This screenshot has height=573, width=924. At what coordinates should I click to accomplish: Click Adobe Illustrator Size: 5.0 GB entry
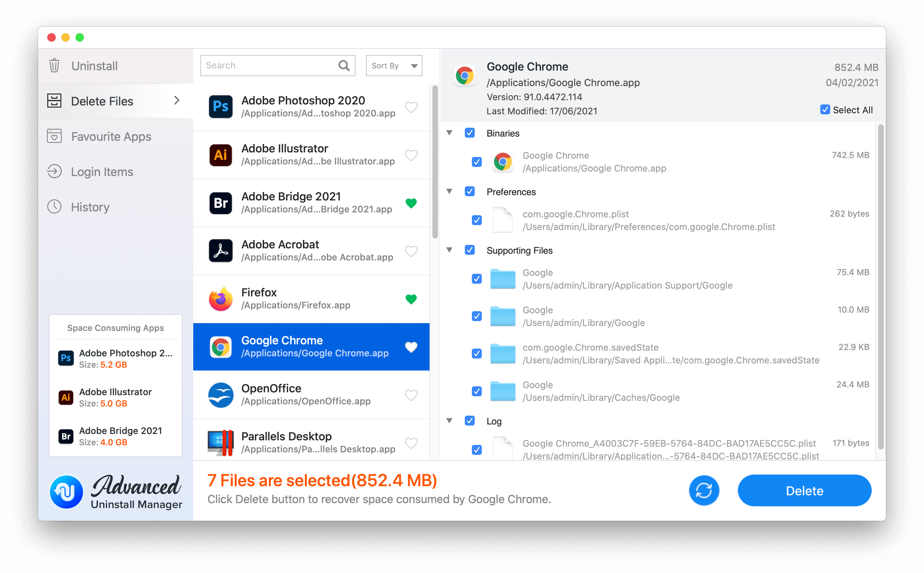[x=116, y=397]
